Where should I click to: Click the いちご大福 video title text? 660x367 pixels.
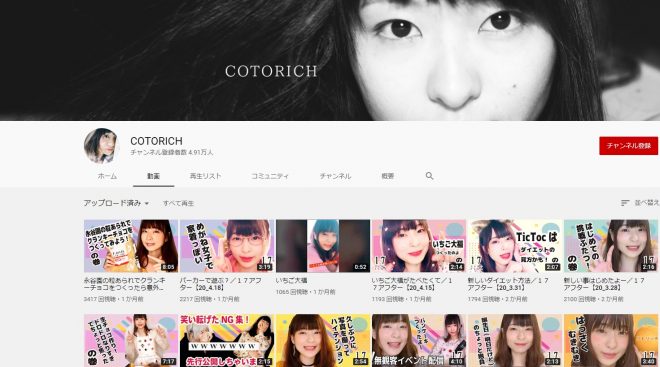point(292,280)
